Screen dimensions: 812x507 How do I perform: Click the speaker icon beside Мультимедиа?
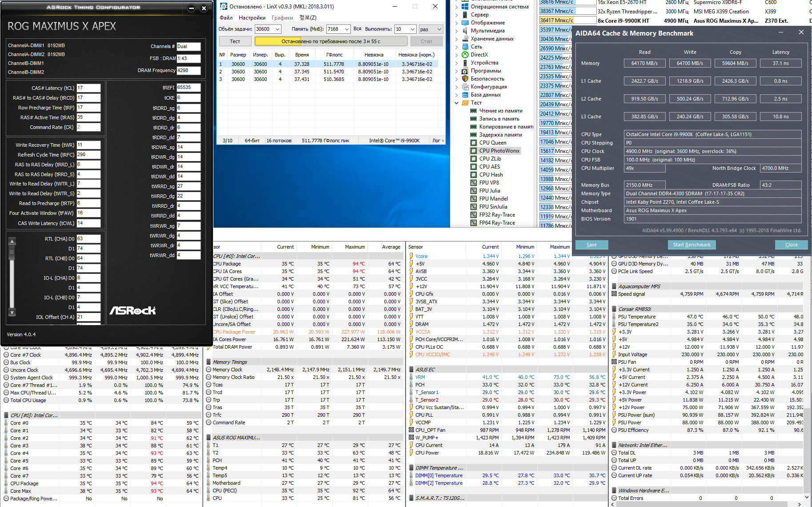(x=465, y=31)
